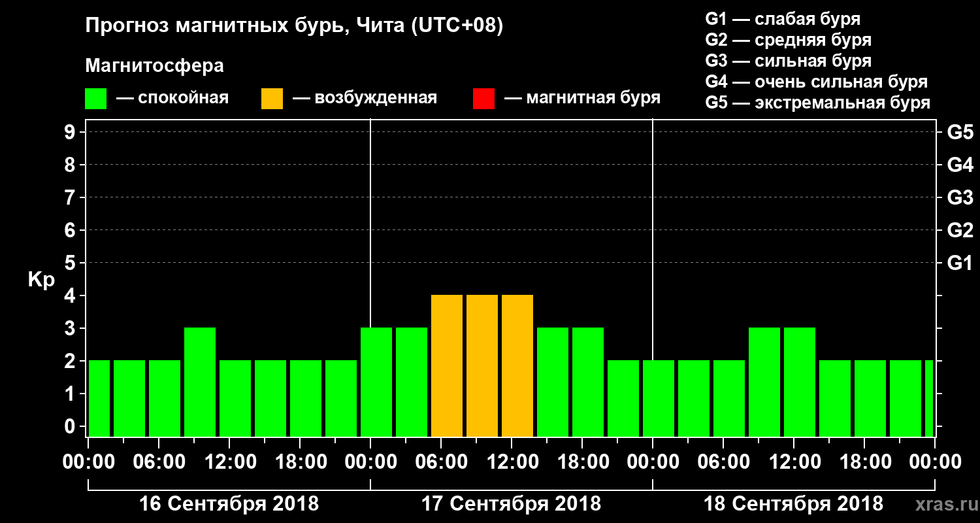Click the orange excited magnetosphere legend swatch

click(272, 99)
